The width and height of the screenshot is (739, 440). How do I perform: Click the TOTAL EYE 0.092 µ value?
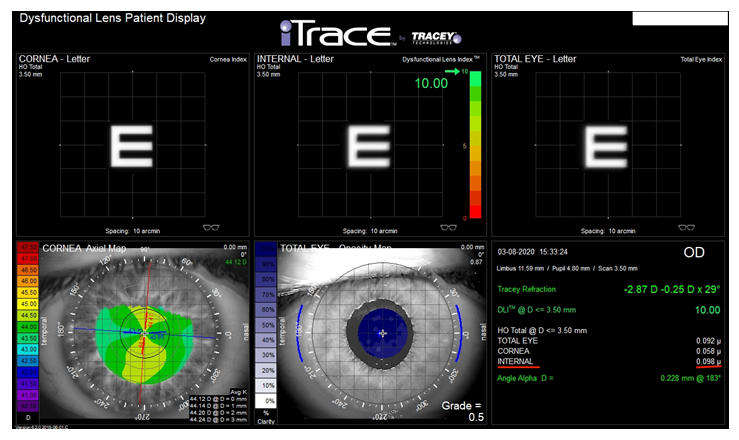(708, 341)
